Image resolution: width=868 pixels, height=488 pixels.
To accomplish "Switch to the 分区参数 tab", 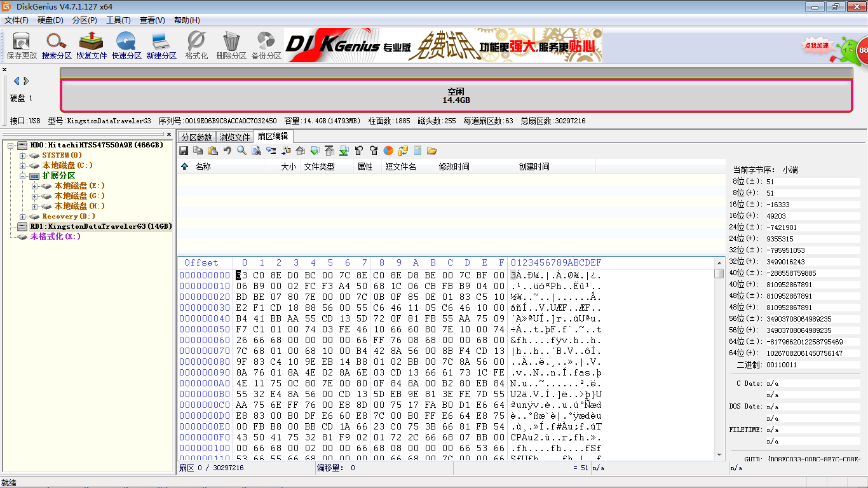I will [x=196, y=137].
